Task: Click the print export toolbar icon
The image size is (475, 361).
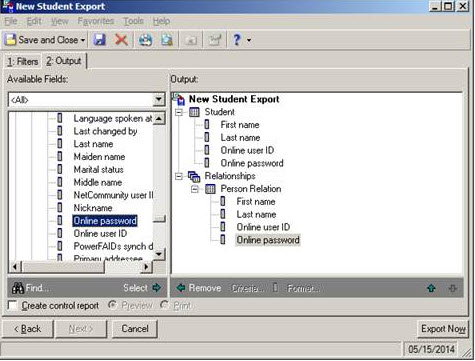Action: (145, 40)
